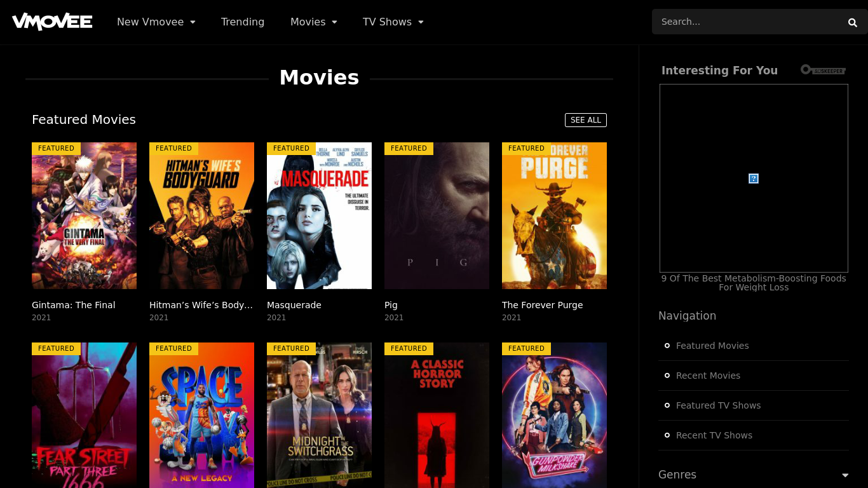Click the FEATURED badge on Gunpowder Milkshake
The image size is (868, 488).
(526, 349)
